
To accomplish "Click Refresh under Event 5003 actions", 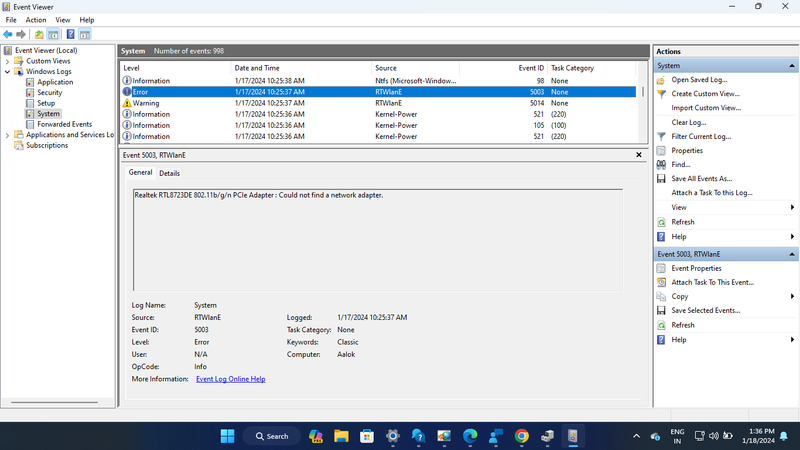I will tap(683, 325).
